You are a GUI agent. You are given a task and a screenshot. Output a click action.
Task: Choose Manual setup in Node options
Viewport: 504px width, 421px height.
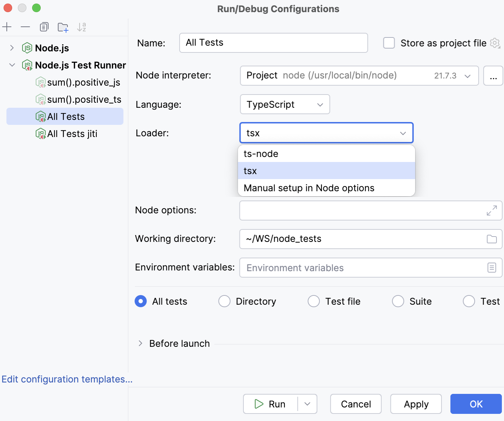click(308, 188)
